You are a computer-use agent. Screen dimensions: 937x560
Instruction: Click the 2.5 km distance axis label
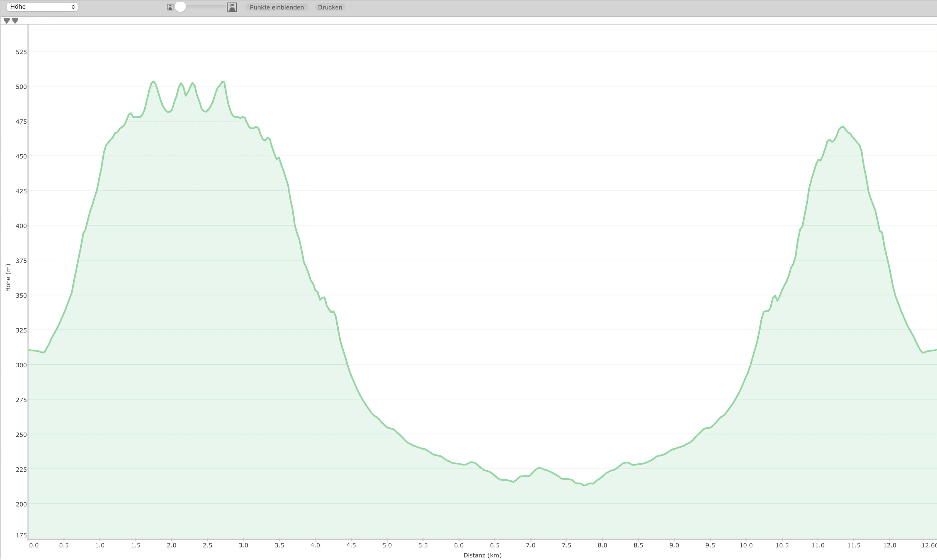coord(207,545)
